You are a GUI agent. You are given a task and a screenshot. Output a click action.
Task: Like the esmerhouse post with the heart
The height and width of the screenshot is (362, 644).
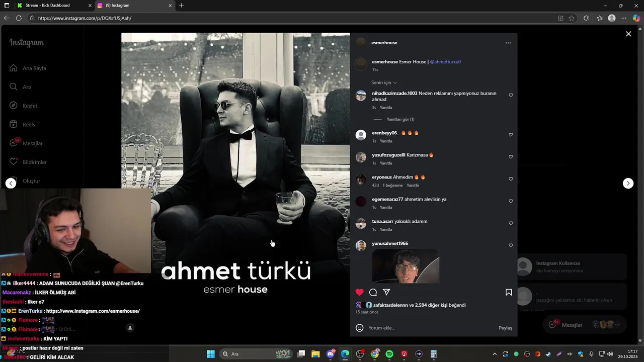point(359,292)
